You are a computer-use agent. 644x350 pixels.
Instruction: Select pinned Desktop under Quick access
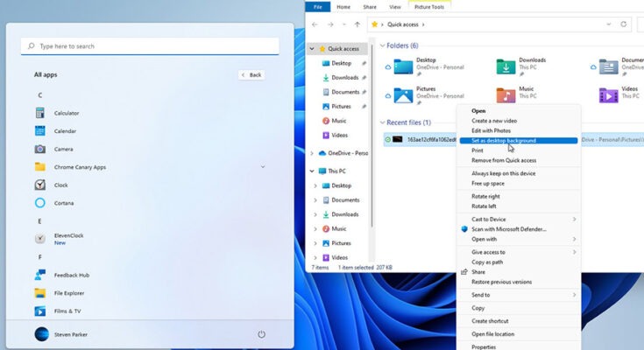(x=342, y=63)
